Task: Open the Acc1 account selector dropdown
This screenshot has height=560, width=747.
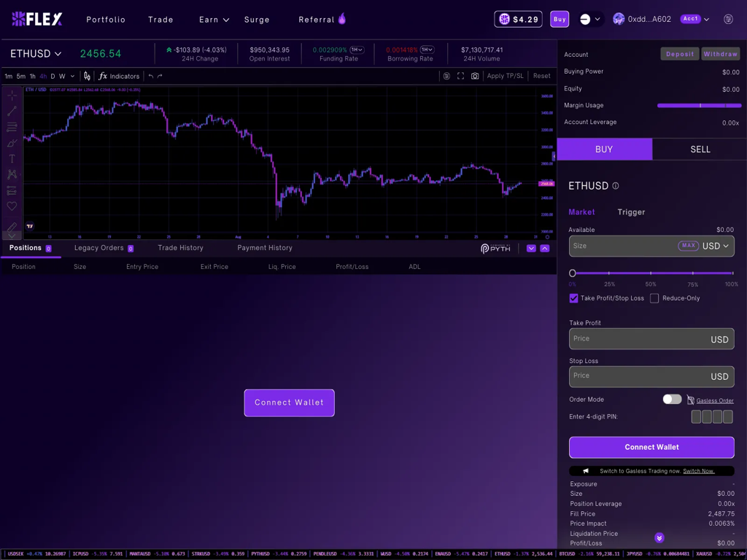Action: coord(695,19)
